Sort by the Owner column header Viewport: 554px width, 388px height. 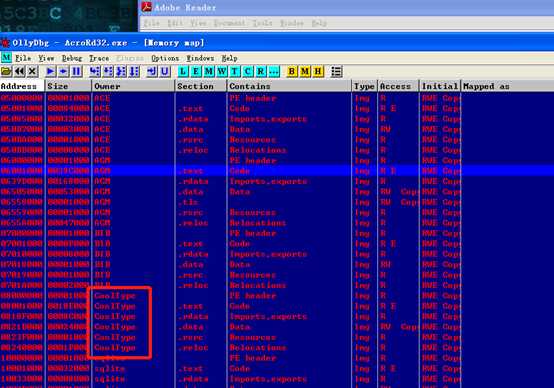pyautogui.click(x=133, y=86)
